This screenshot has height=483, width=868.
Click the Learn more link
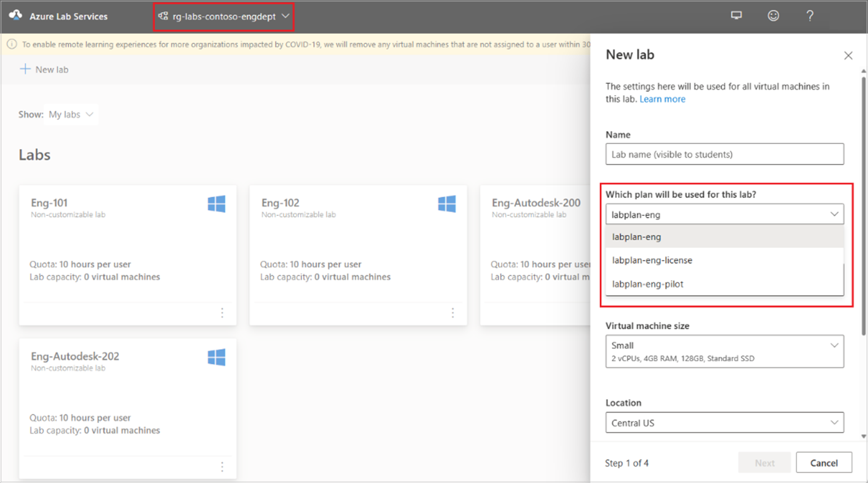[x=663, y=99]
